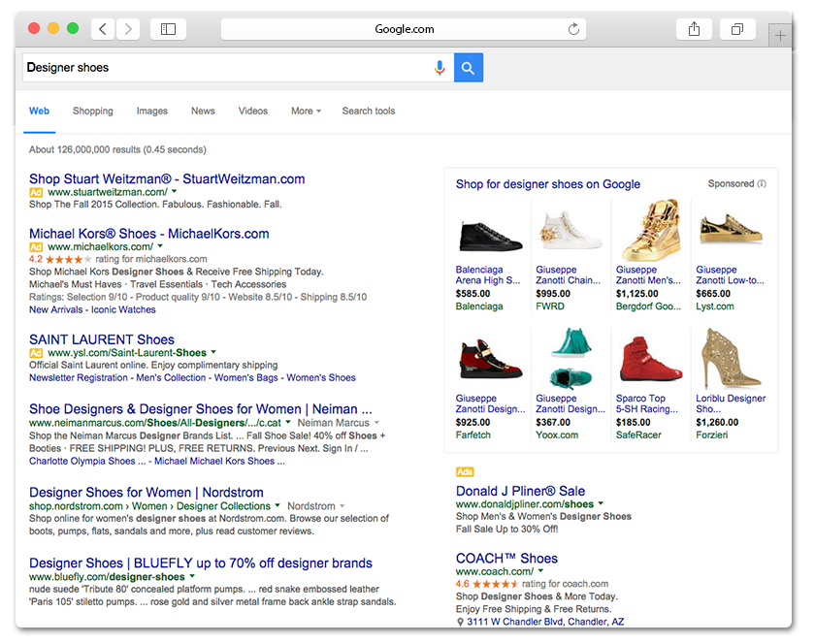This screenshot has height=644, width=815.
Task: Open the Shop Stuart Weitzman ad link
Action: click(x=167, y=178)
